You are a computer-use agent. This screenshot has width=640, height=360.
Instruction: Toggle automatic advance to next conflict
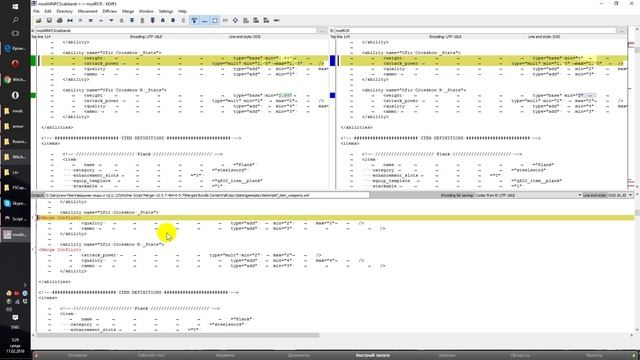(194, 20)
